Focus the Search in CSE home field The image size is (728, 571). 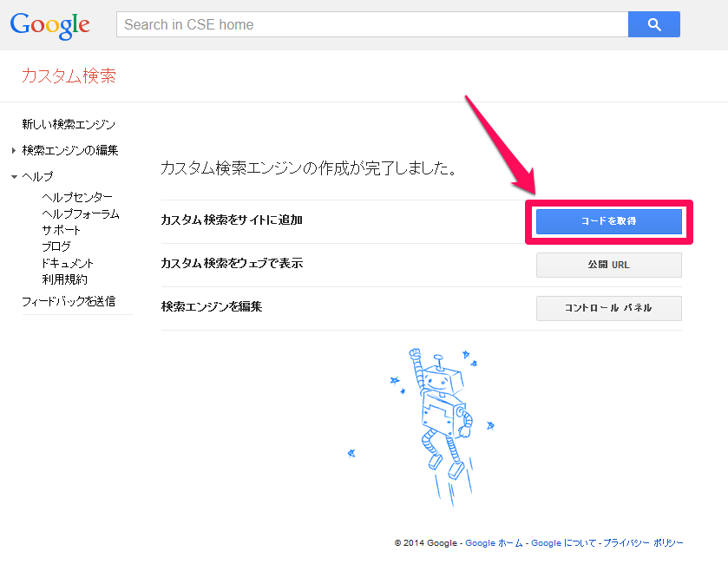(372, 24)
